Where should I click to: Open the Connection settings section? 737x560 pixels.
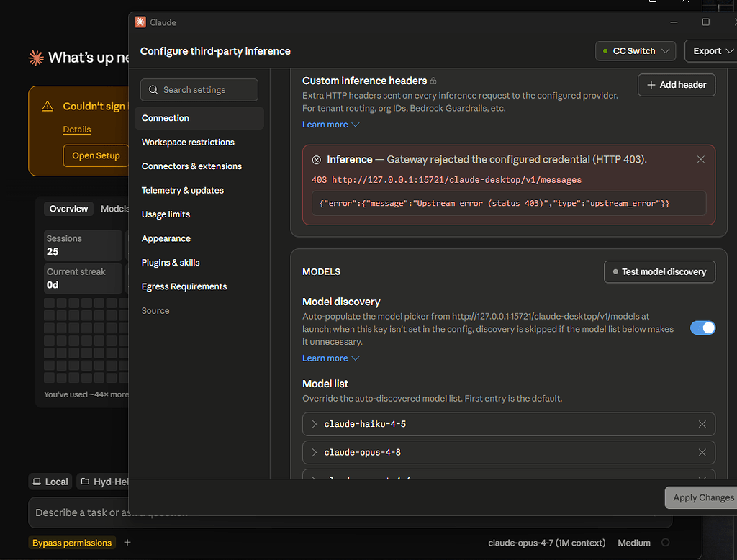pyautogui.click(x=199, y=118)
